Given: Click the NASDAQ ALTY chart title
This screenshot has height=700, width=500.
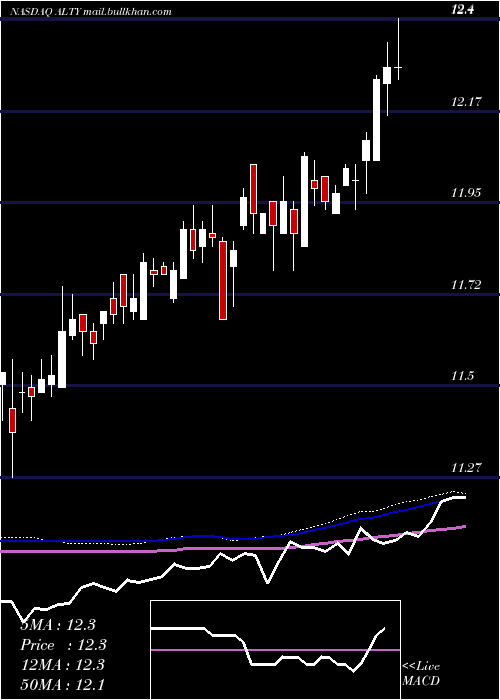Looking at the screenshot, I should coord(90,12).
